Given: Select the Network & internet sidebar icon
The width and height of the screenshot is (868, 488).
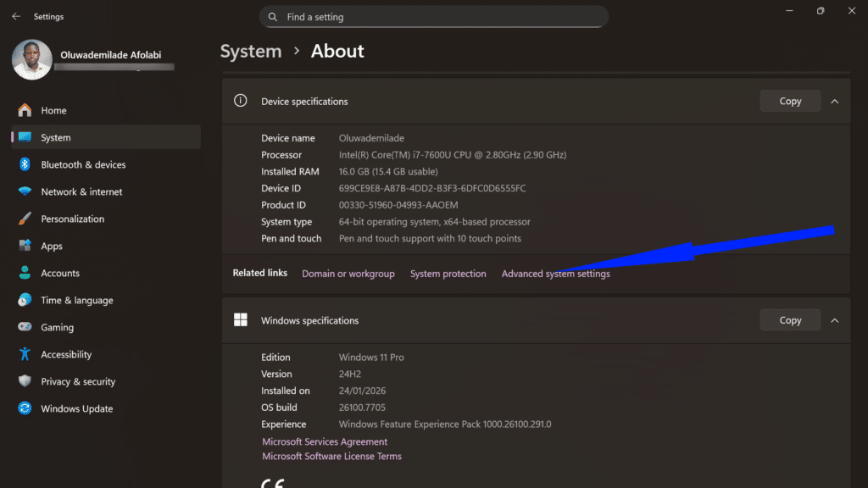Looking at the screenshot, I should tap(25, 191).
